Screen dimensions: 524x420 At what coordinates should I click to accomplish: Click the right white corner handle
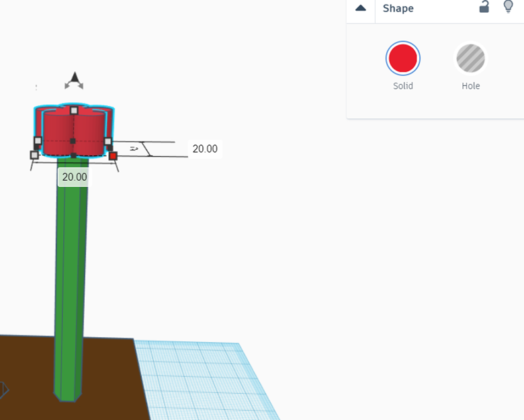point(107,141)
